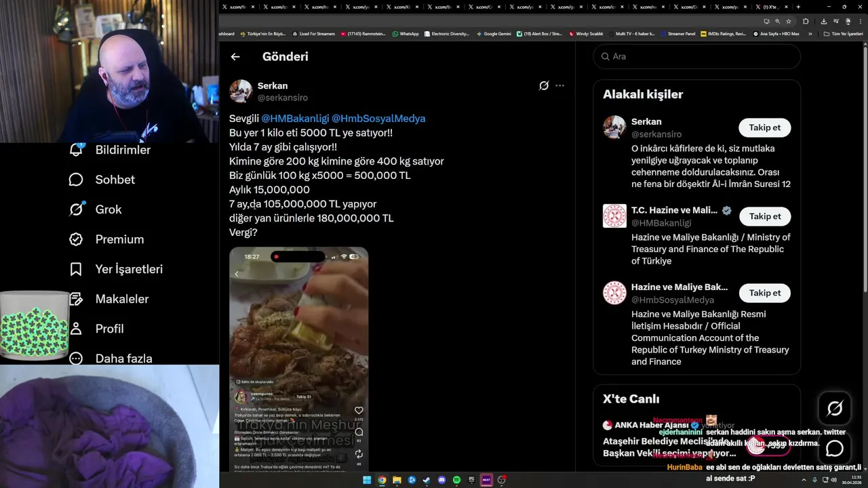Click Serkan's avatar in Alakalı kişiler
Viewport: 868px width, 488px height.
614,127
